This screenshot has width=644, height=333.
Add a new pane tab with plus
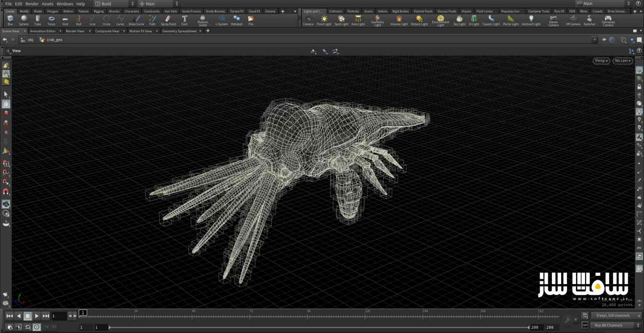tap(207, 31)
